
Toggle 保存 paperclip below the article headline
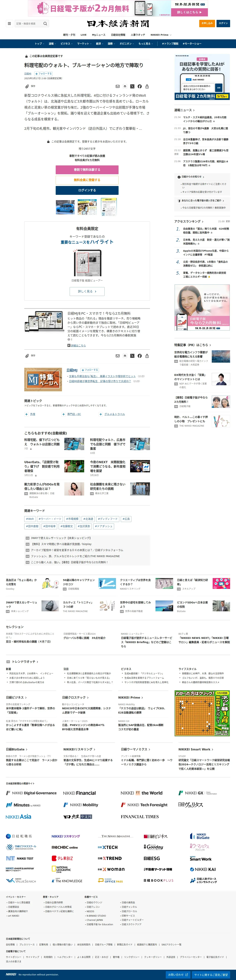click(x=30, y=86)
